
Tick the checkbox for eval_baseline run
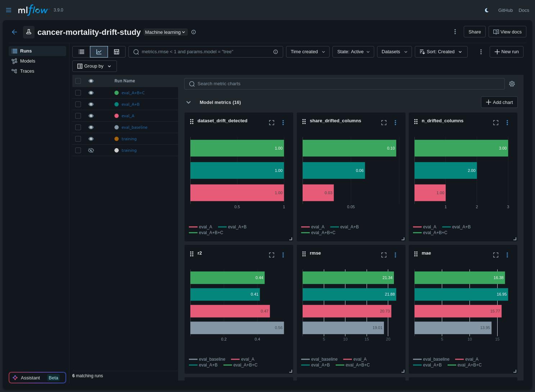[x=78, y=127]
